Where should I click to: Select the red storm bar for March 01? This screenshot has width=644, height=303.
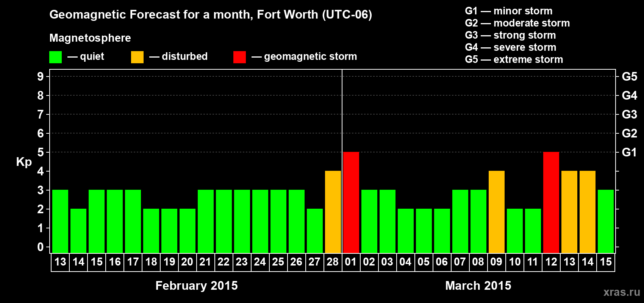(351, 203)
